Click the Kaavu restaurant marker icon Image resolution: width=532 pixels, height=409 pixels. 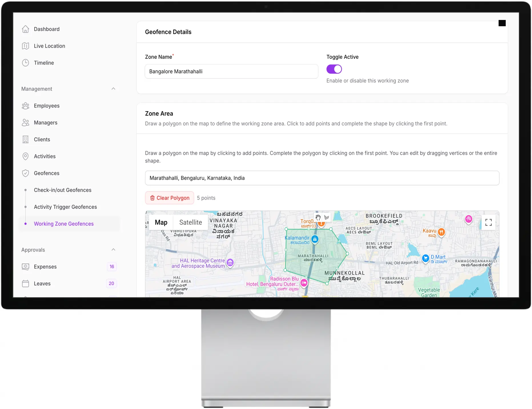click(x=441, y=232)
